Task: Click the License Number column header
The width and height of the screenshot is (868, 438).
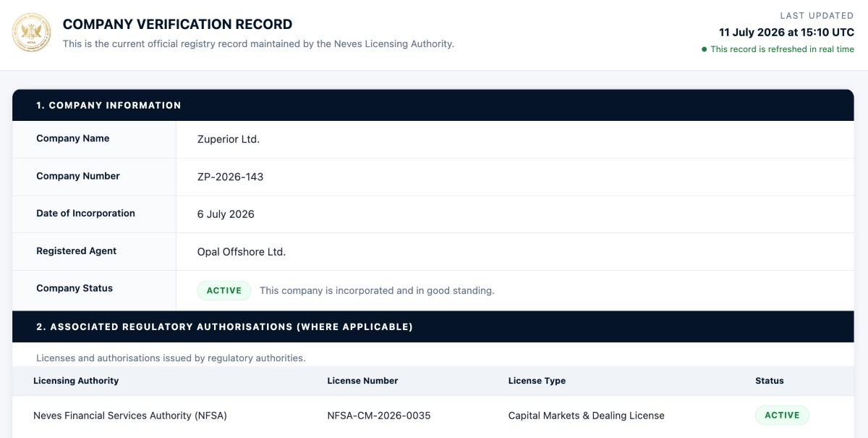Action: [362, 381]
